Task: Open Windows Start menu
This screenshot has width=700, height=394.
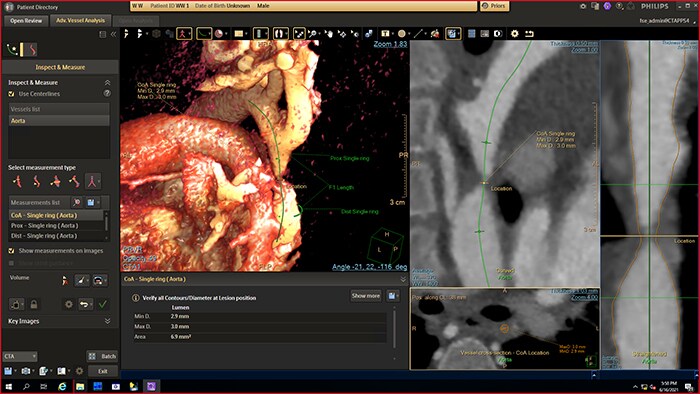Action: [x=8, y=386]
